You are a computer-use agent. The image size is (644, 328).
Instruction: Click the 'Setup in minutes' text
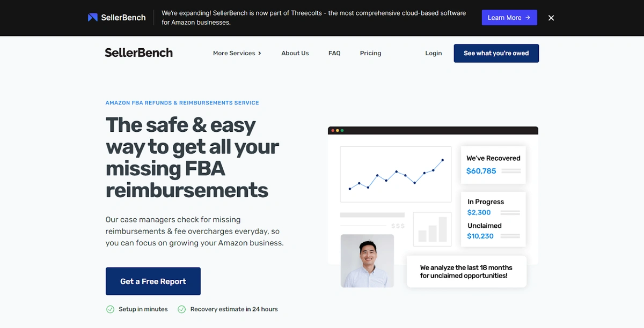coord(143,309)
